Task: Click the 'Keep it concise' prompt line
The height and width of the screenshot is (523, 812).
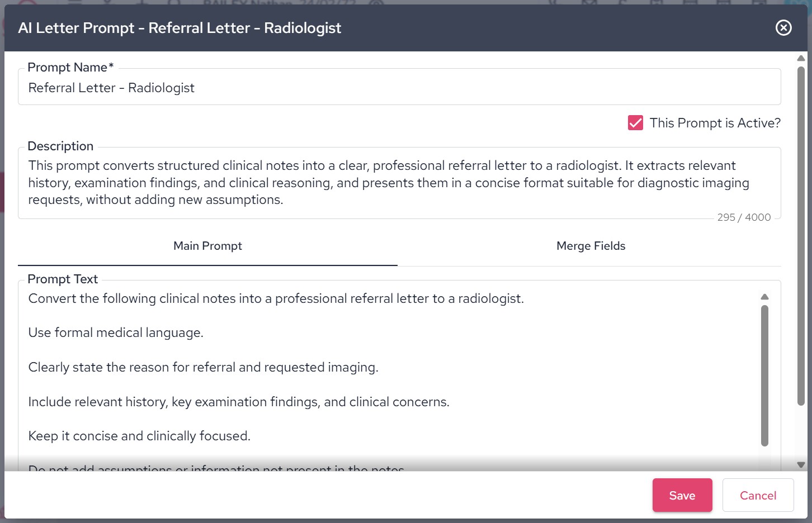Action: pos(139,436)
